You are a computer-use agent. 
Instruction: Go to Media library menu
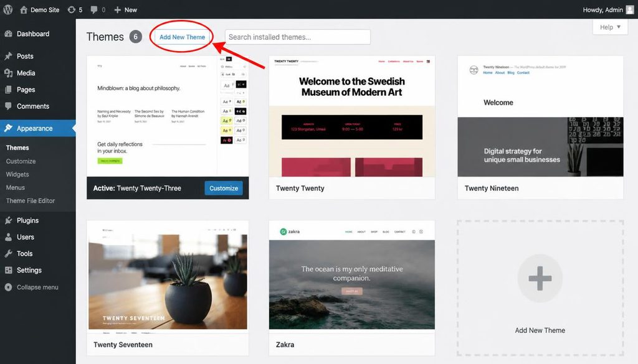pos(26,73)
